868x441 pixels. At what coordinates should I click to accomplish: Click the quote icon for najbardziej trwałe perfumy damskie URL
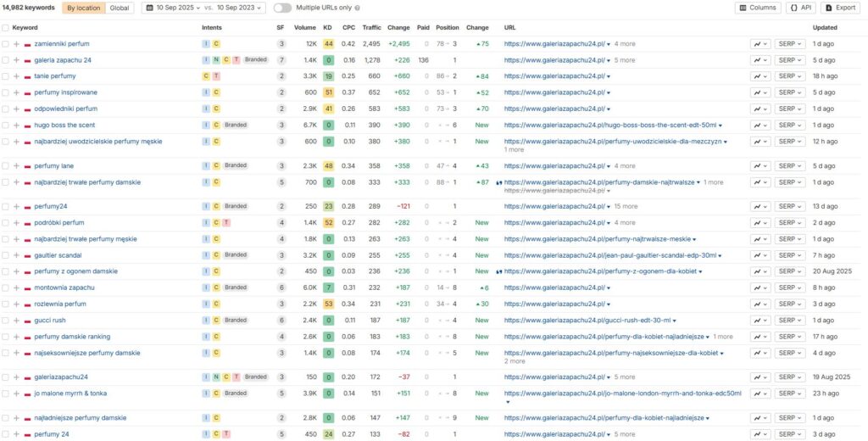pyautogui.click(x=499, y=182)
